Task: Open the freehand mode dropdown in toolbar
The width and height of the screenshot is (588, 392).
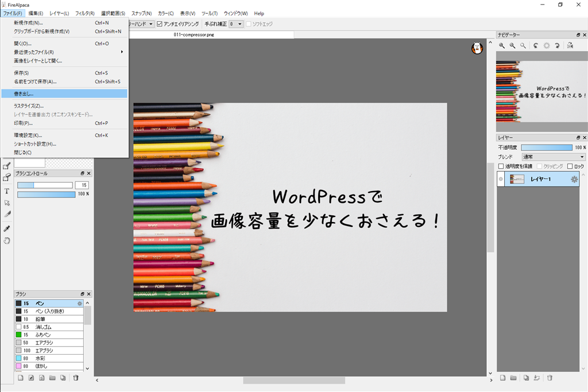Action: (x=141, y=24)
